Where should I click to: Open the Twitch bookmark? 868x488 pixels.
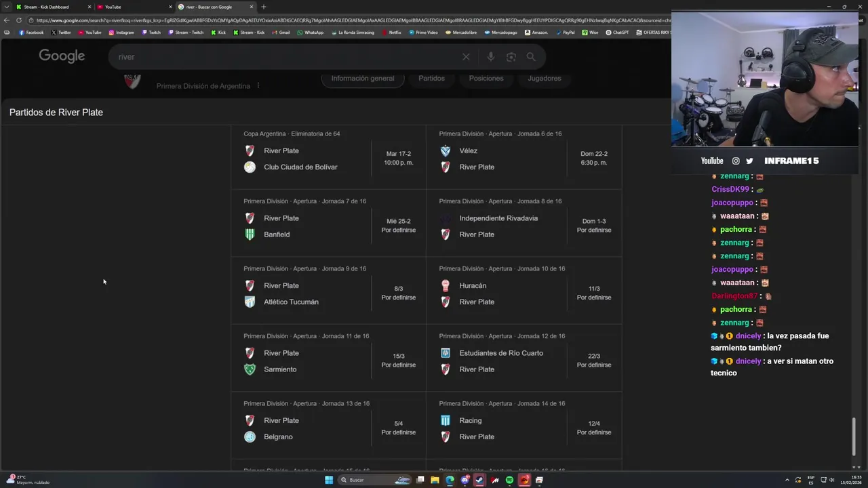pos(151,33)
